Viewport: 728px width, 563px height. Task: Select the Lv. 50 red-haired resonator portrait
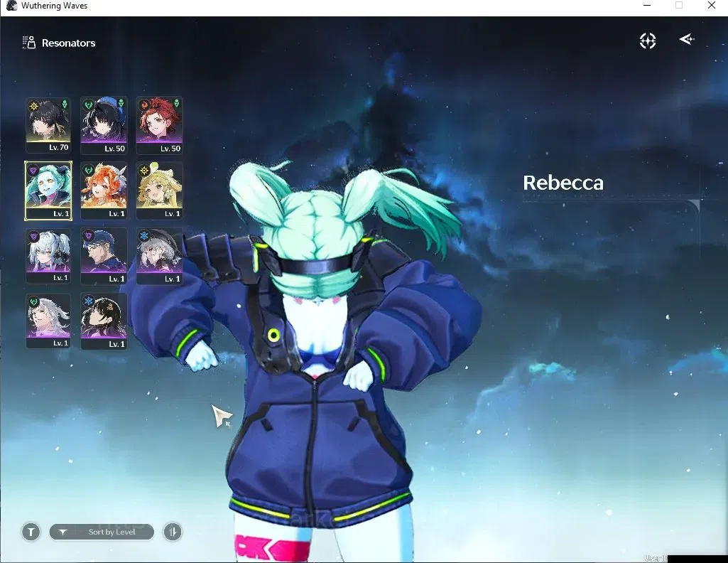pyautogui.click(x=159, y=125)
